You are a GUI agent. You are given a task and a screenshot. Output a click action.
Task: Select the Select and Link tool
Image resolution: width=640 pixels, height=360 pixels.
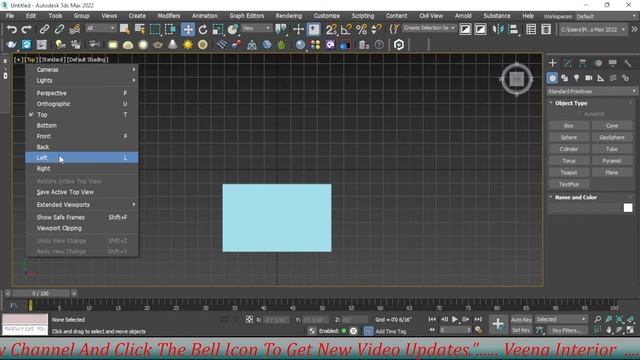pyautogui.click(x=44, y=29)
